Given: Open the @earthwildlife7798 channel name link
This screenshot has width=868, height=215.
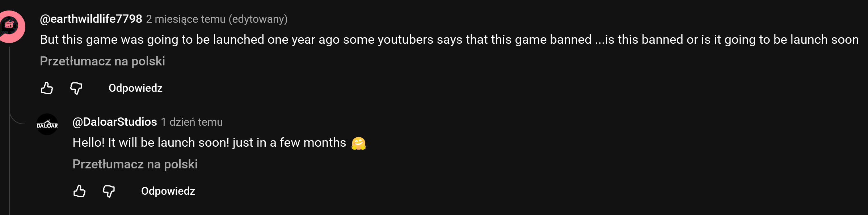Looking at the screenshot, I should [91, 19].
